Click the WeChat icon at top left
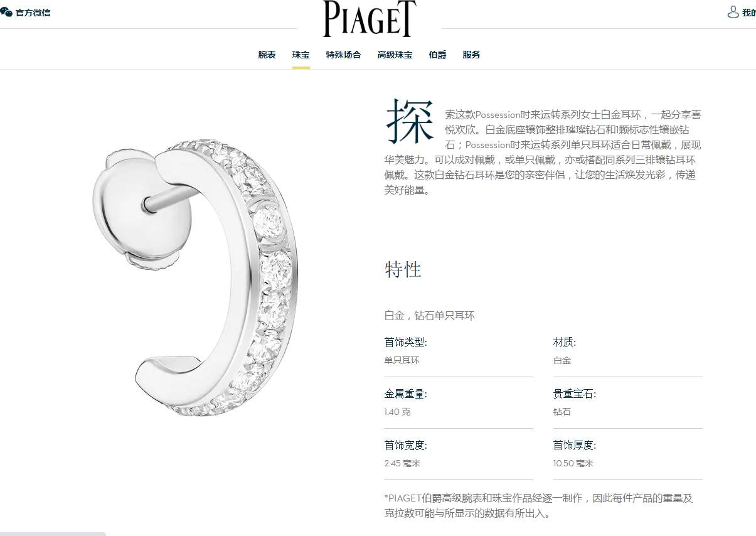The height and width of the screenshot is (536, 756). point(6,12)
